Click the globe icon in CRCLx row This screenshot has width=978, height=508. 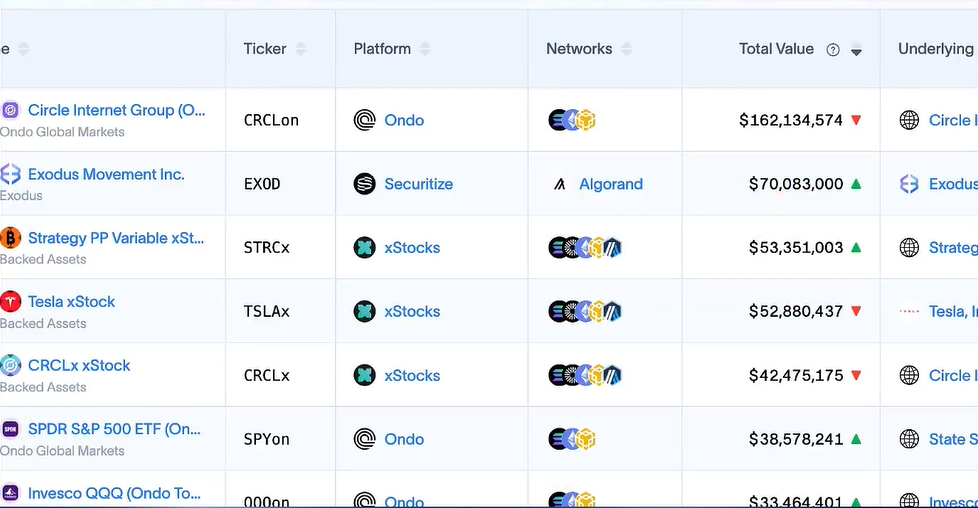(909, 375)
